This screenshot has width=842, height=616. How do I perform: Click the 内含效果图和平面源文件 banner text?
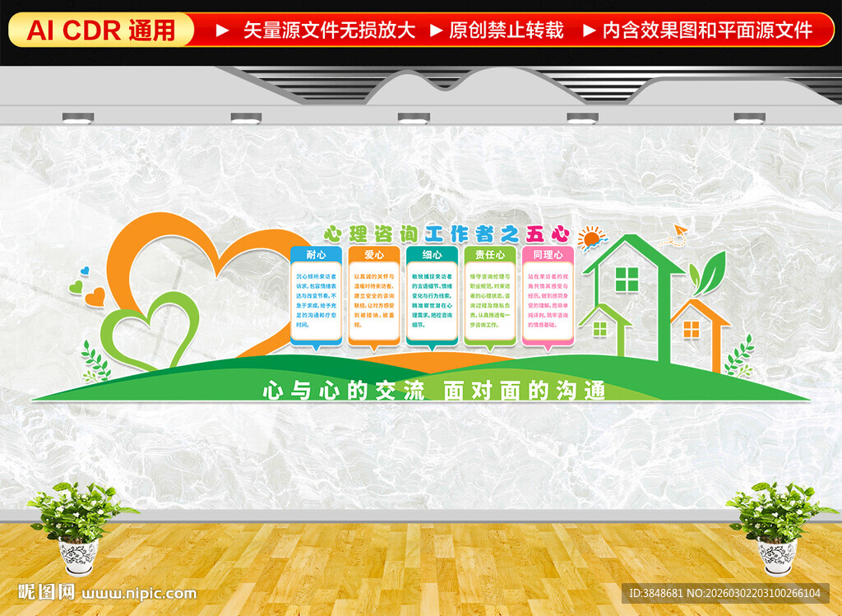pyautogui.click(x=708, y=30)
